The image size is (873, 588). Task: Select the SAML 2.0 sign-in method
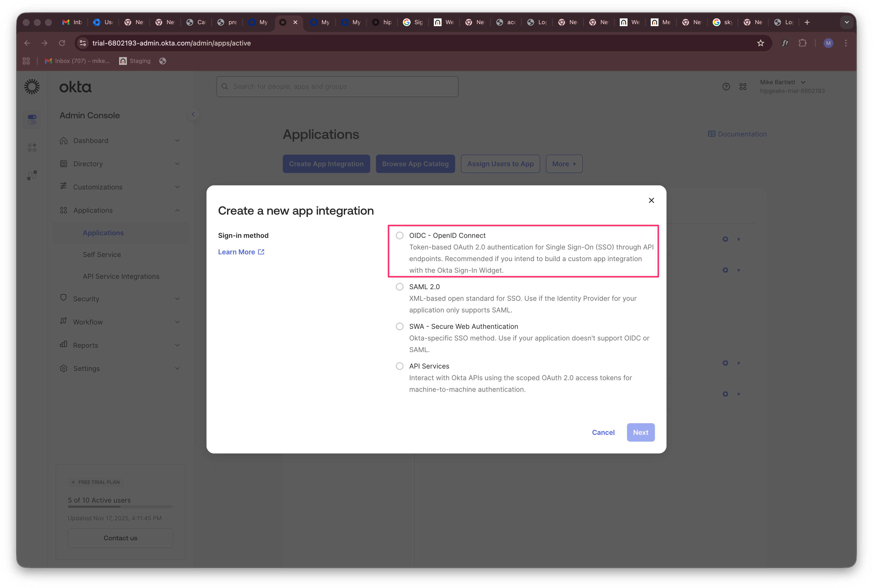(399, 286)
